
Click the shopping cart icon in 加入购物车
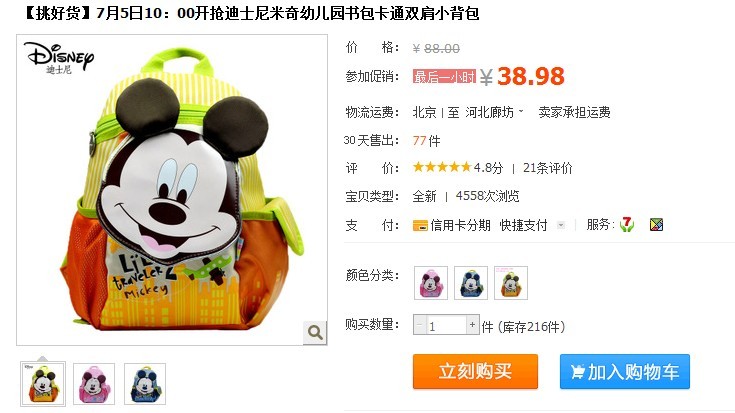point(578,372)
